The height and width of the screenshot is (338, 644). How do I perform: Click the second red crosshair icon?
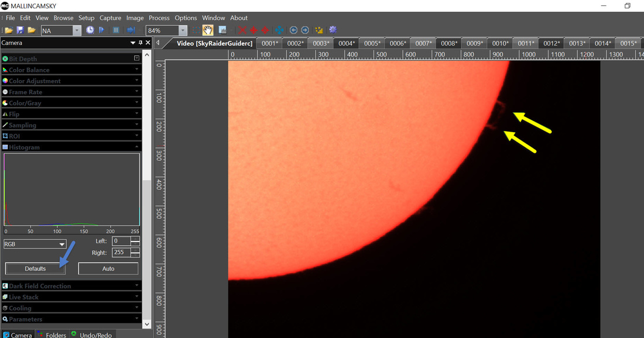point(265,30)
